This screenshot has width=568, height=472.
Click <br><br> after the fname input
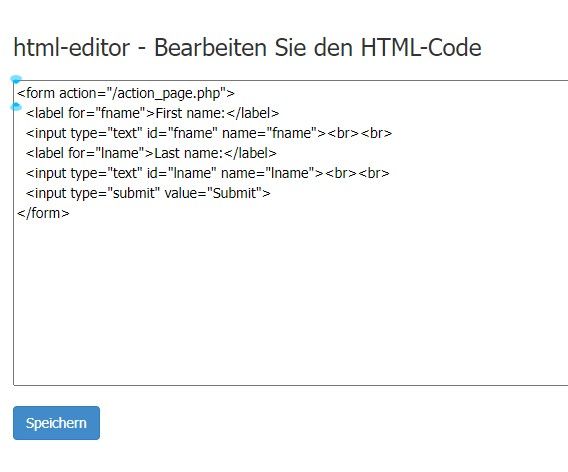coord(359,133)
